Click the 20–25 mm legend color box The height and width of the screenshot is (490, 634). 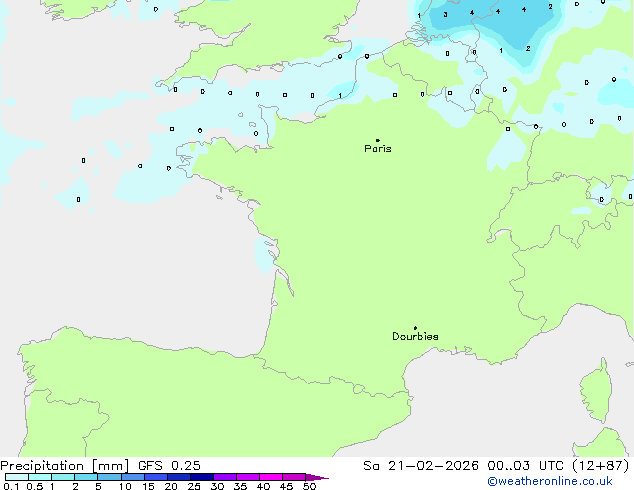pyautogui.click(x=178, y=477)
